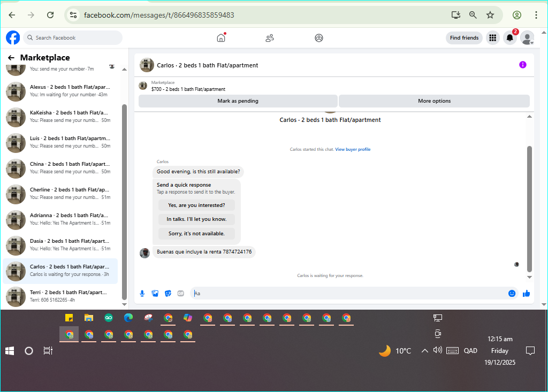The height and width of the screenshot is (392, 548).
Task: Open the Facebook Home feed icon
Action: (221, 38)
